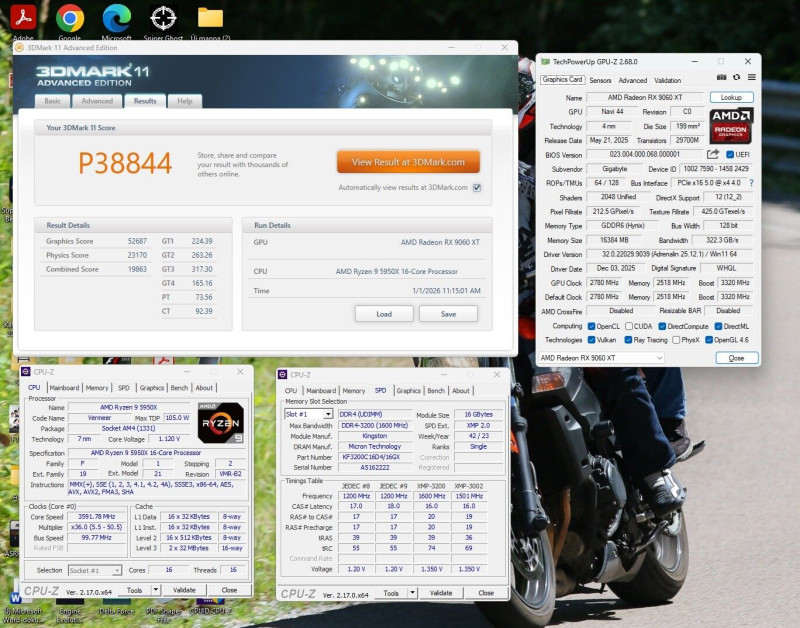Open Mainboard tab in left CPU-Z window

pyautogui.click(x=64, y=388)
